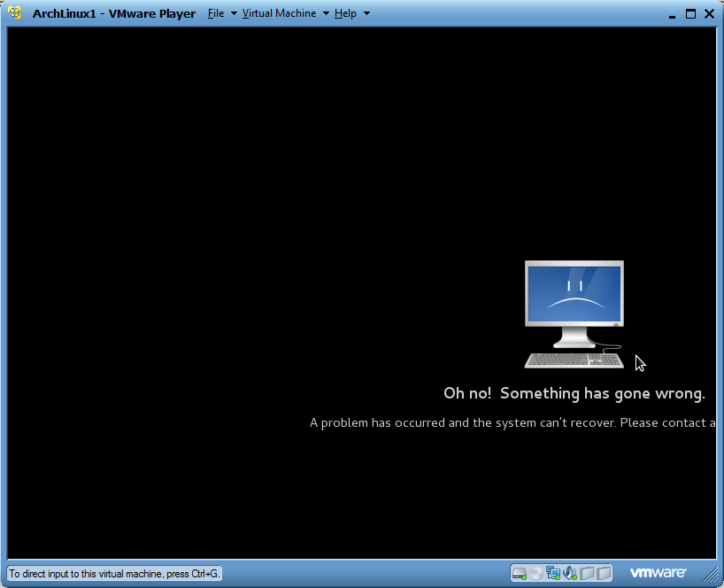Click the CD/DVD drive status icon
The width and height of the screenshot is (724, 588).
536,573
